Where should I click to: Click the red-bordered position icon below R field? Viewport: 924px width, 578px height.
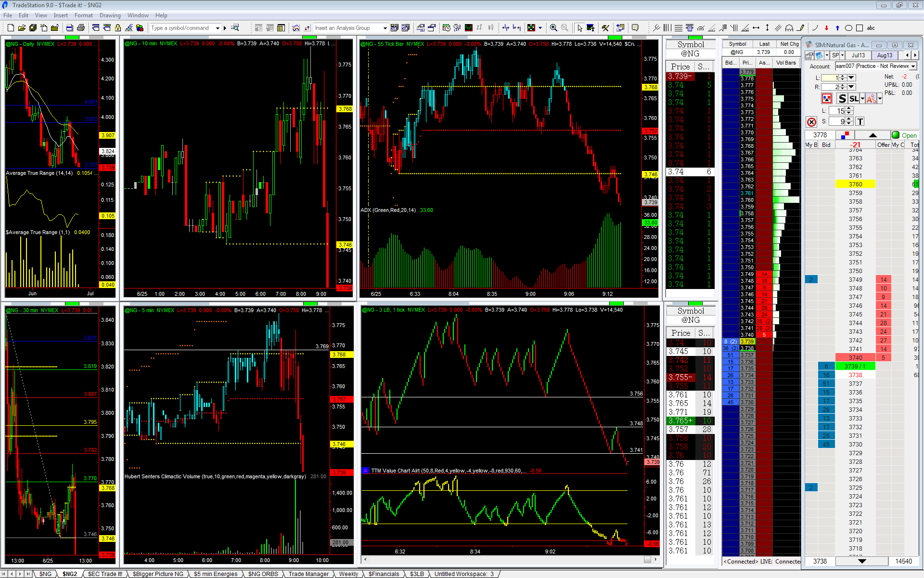pyautogui.click(x=826, y=98)
